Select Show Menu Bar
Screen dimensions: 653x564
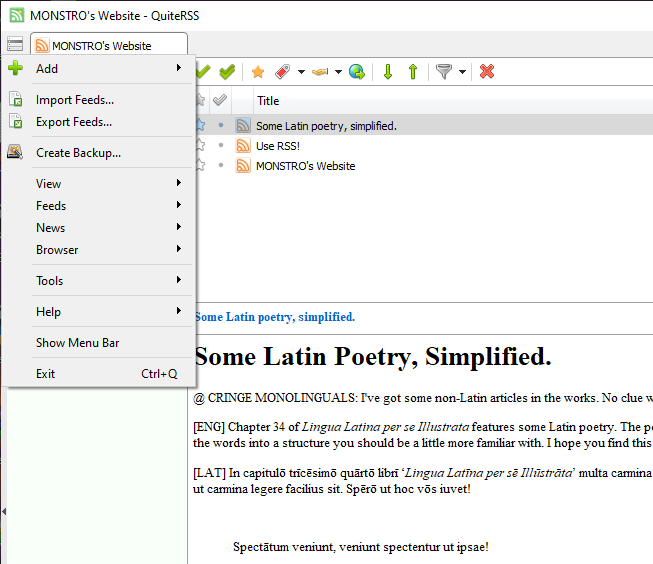(100, 342)
